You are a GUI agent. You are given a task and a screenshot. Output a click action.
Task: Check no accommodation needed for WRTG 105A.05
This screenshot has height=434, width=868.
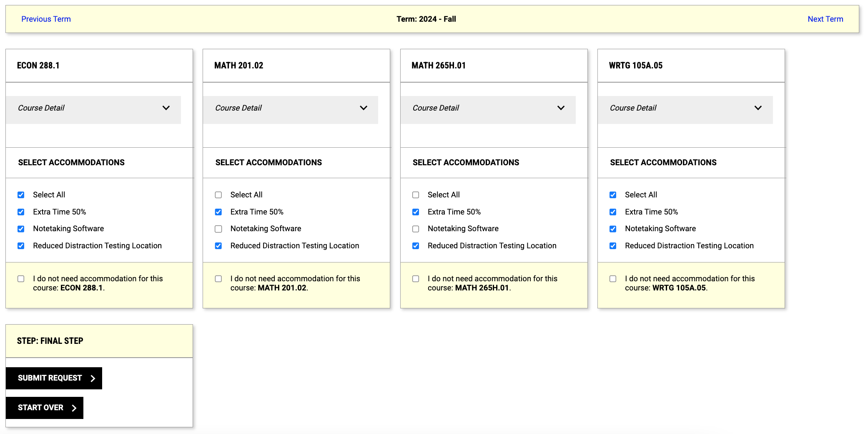point(613,279)
